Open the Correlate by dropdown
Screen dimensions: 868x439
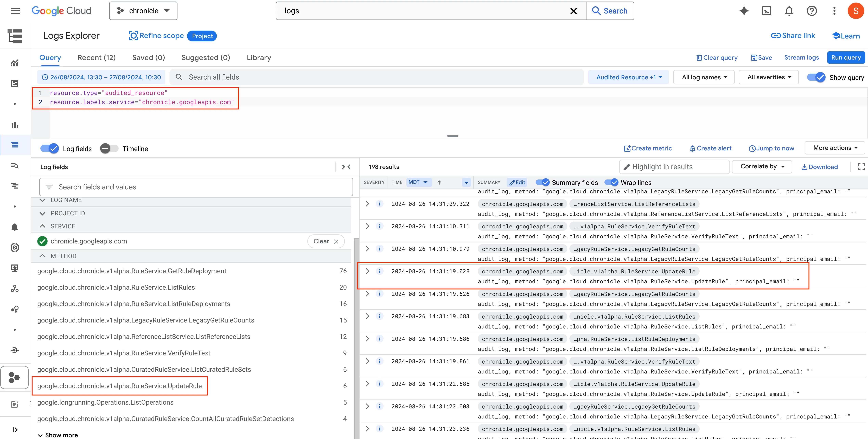tap(762, 166)
